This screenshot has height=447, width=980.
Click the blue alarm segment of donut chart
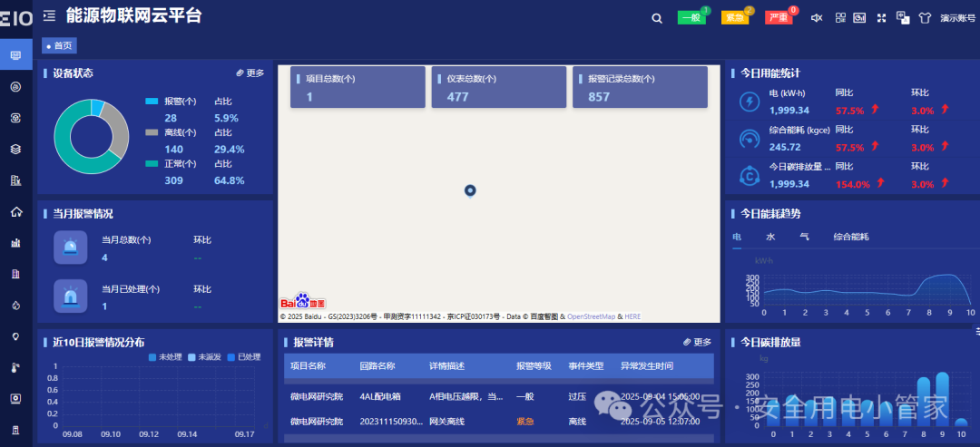tap(97, 107)
